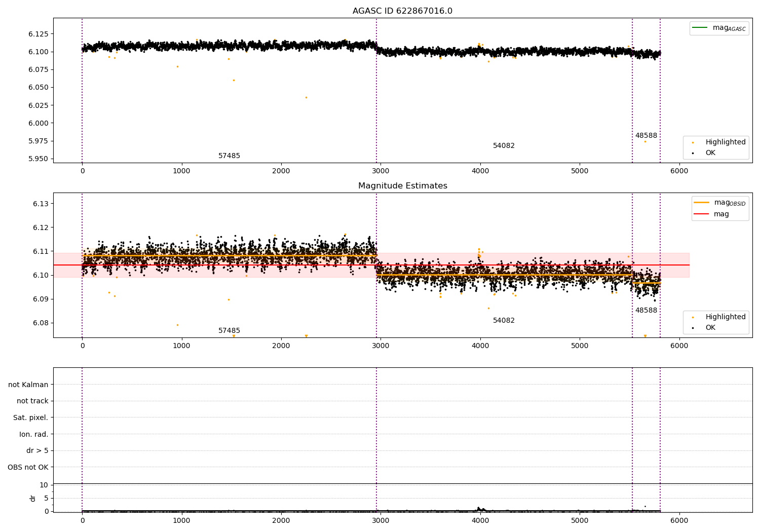Image resolution: width=760 pixels, height=532 pixels.
Task: Click the 6.075 y-axis tick label
Action: pyautogui.click(x=39, y=69)
